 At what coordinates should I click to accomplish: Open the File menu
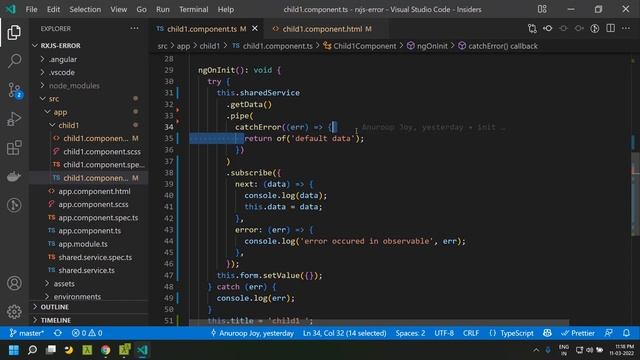(x=31, y=9)
